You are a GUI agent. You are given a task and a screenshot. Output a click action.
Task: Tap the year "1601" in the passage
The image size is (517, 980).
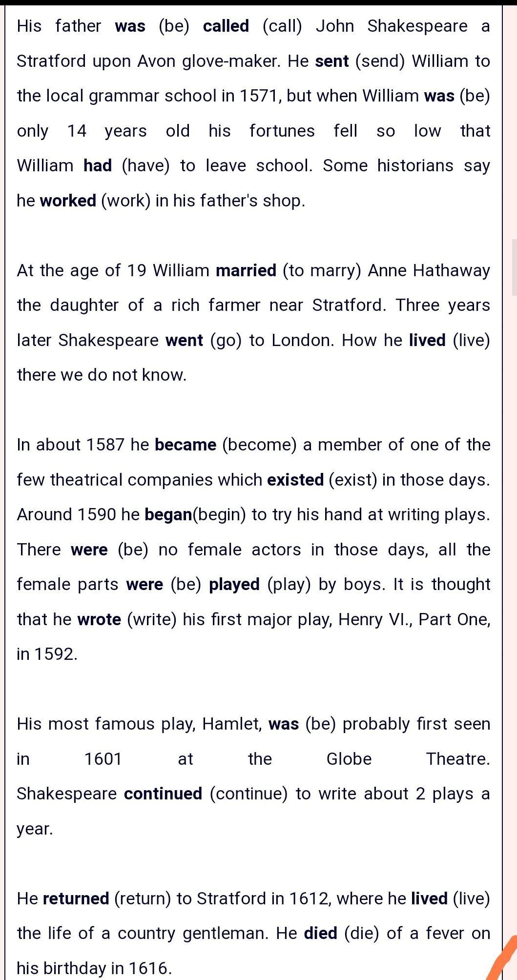(x=103, y=759)
